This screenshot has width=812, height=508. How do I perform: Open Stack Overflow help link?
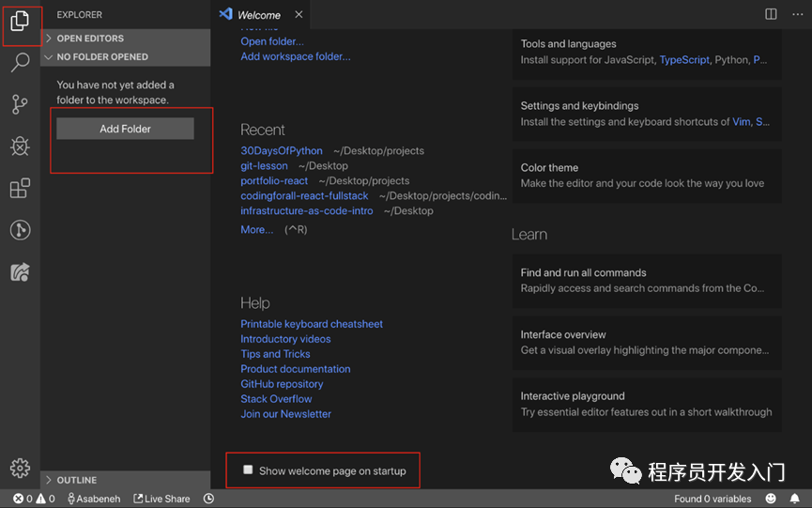276,399
